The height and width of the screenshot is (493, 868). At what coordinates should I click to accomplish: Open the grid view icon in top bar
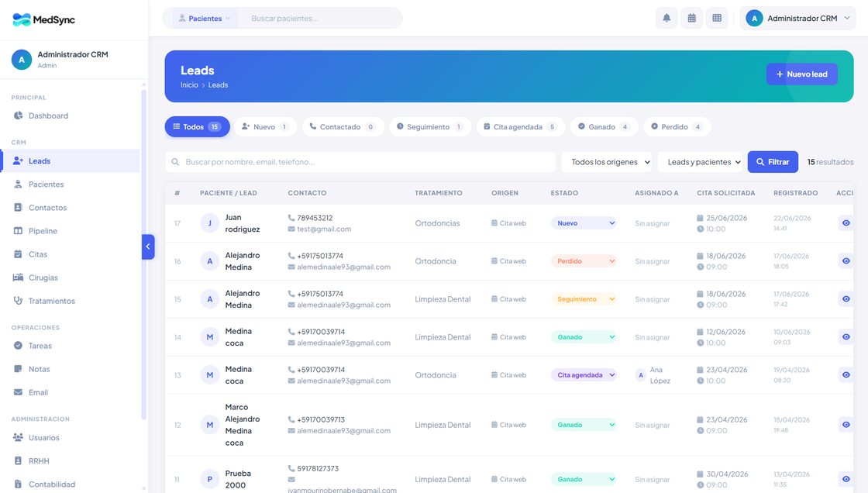click(x=717, y=19)
